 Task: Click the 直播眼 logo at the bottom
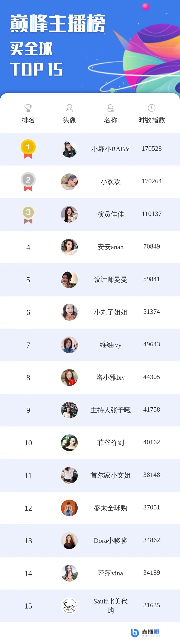click(145, 633)
